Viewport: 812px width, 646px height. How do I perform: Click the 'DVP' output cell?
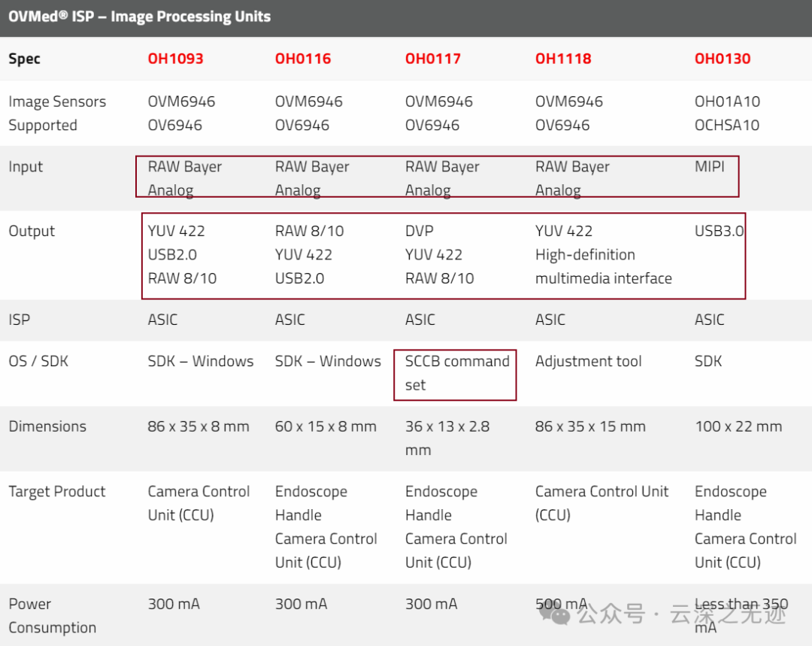pos(420,231)
